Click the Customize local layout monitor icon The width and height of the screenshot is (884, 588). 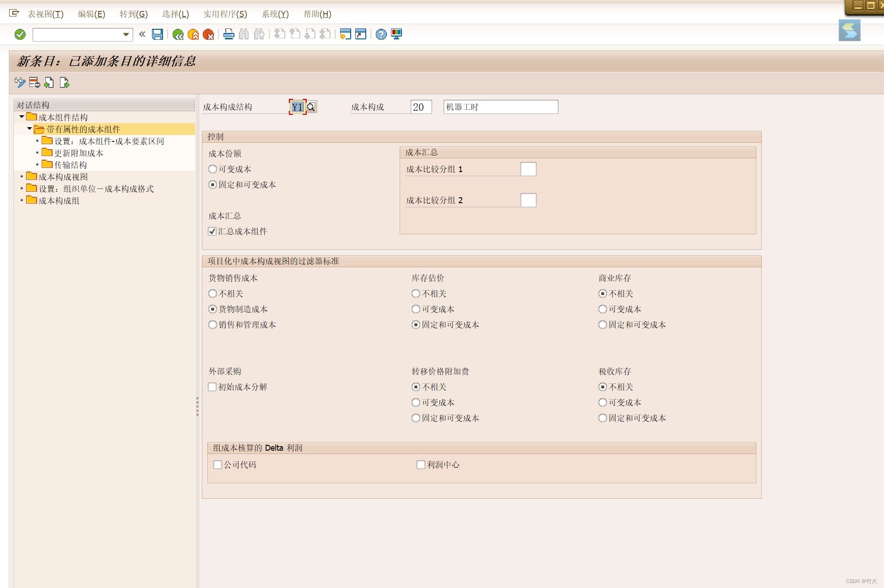(396, 34)
